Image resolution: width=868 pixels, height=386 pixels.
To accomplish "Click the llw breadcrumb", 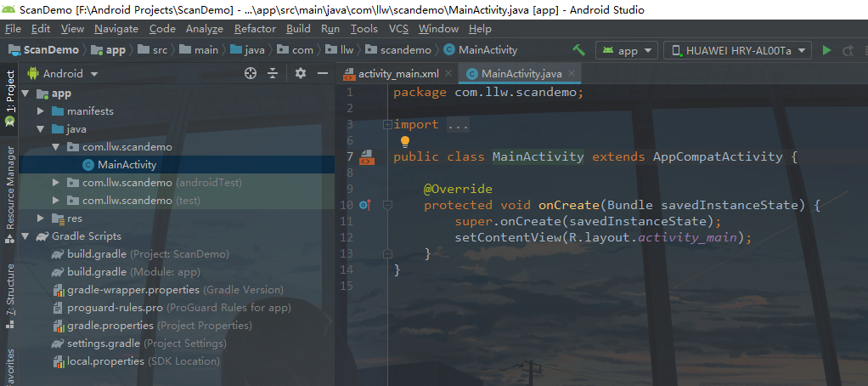I will tap(340, 50).
